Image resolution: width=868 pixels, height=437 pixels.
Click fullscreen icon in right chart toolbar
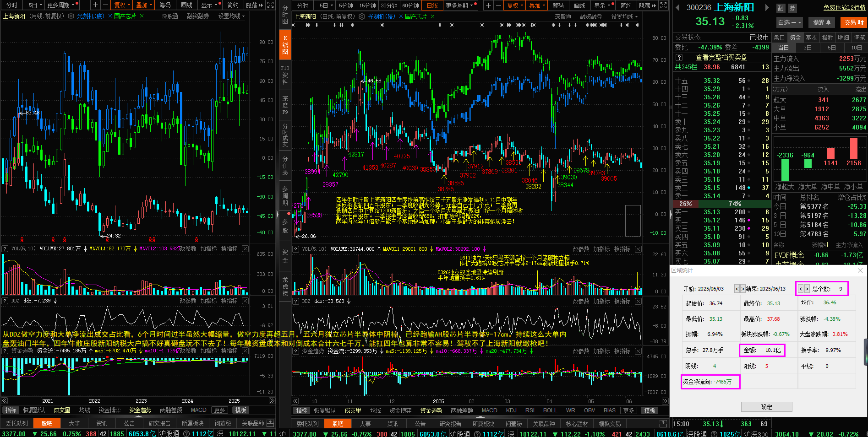click(664, 5)
